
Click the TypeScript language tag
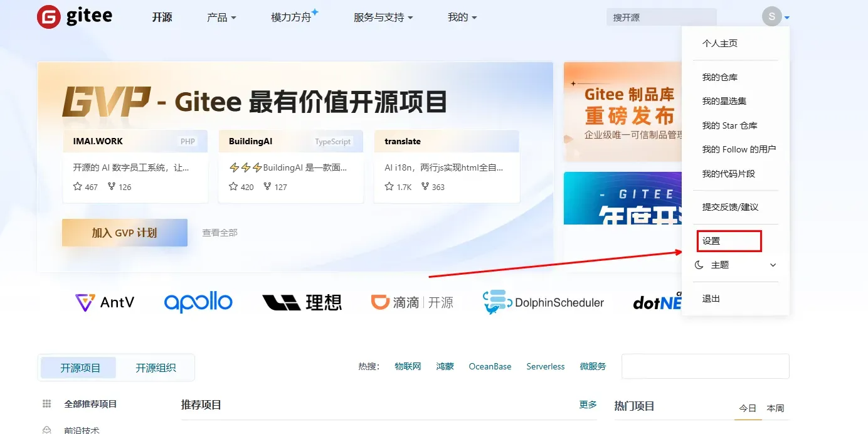click(x=333, y=142)
